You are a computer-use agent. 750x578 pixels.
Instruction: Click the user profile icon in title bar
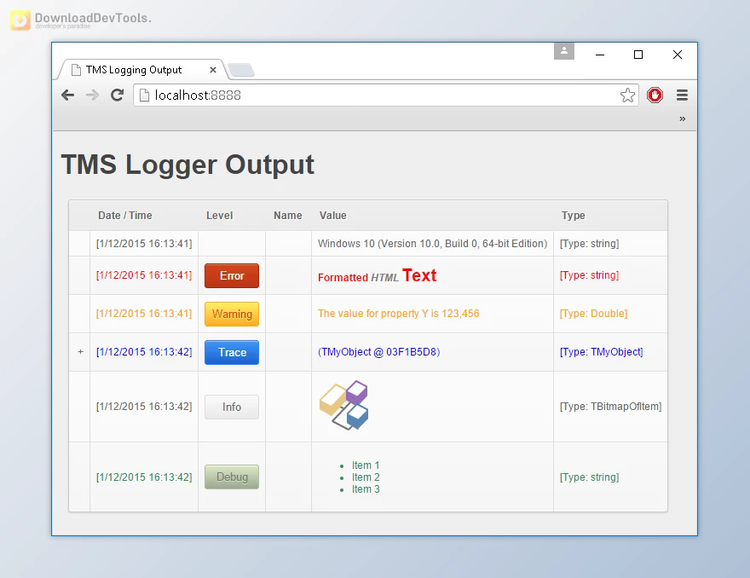(564, 51)
